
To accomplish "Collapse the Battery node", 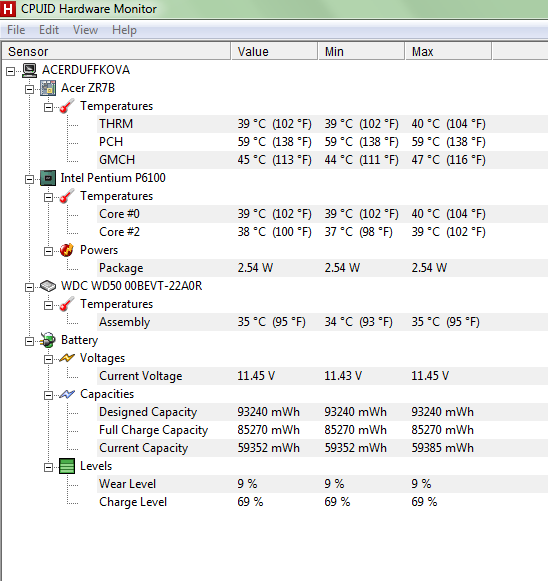I will pos(30,341).
